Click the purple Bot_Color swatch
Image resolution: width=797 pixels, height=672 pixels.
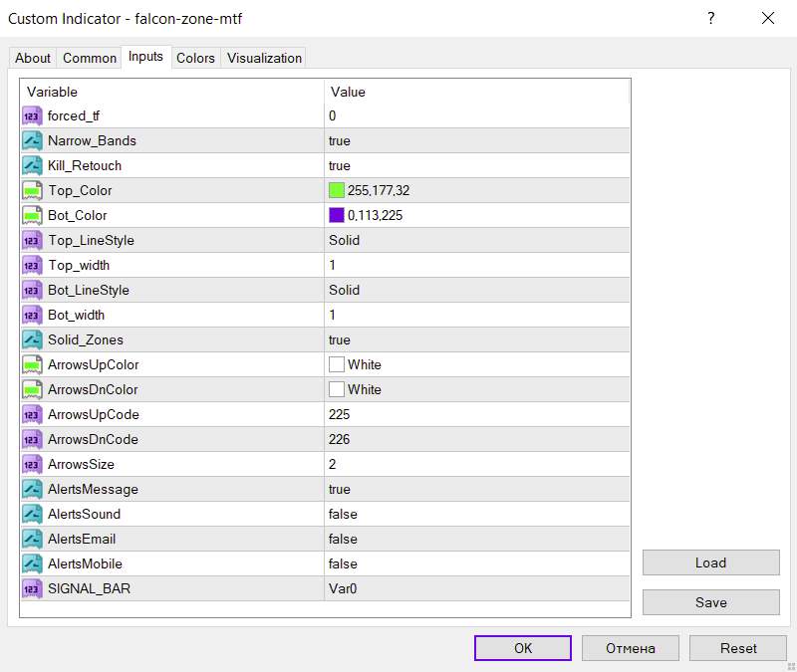pyautogui.click(x=337, y=215)
